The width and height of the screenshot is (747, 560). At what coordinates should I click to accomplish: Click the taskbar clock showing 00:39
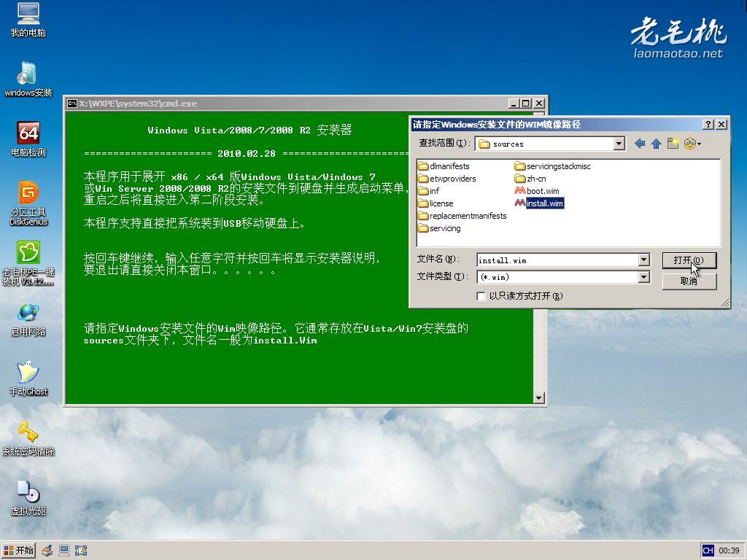coord(729,551)
